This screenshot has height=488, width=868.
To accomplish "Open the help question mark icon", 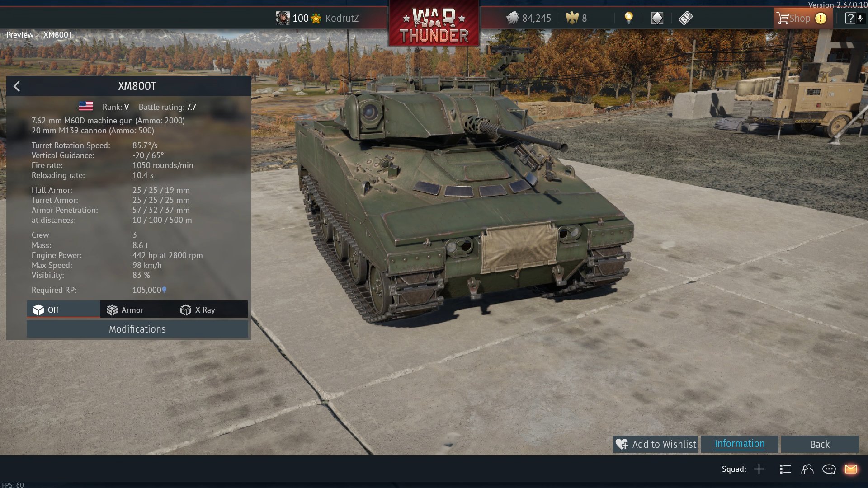I will coord(850,18).
